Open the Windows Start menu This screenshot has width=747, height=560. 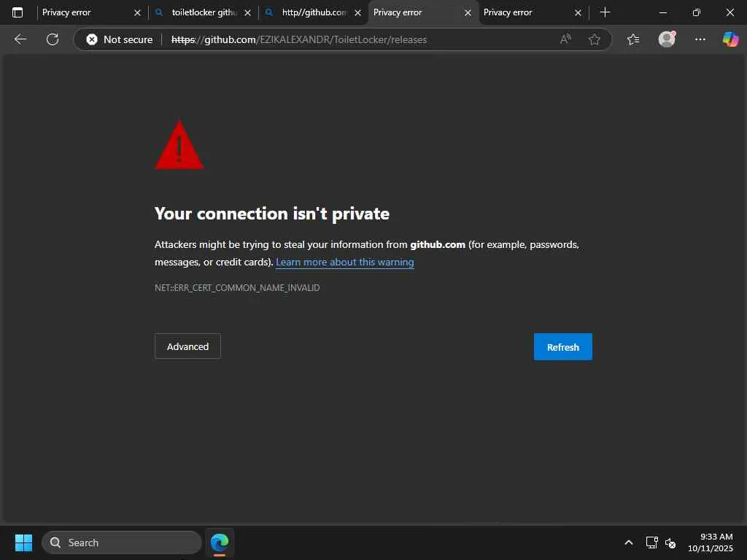click(x=23, y=542)
